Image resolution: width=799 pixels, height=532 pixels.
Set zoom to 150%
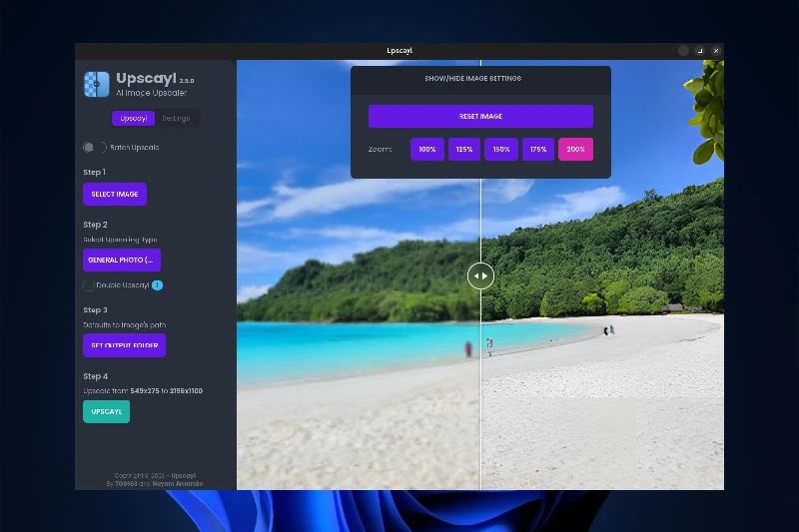pyautogui.click(x=501, y=150)
